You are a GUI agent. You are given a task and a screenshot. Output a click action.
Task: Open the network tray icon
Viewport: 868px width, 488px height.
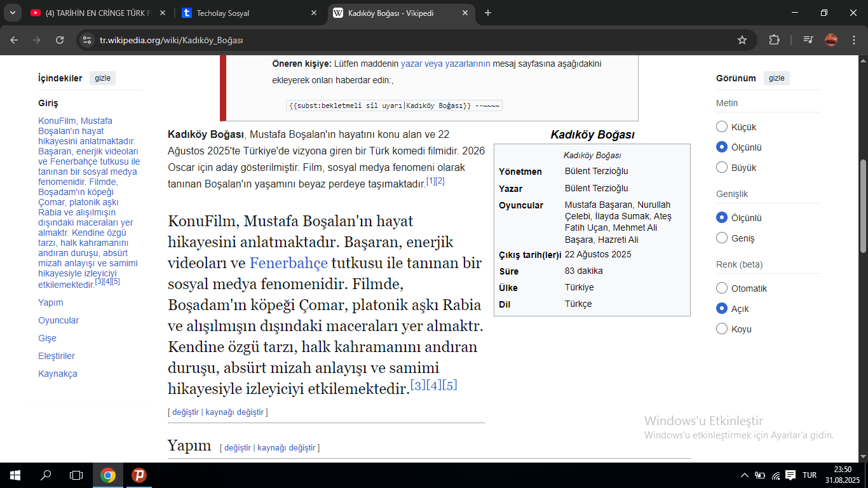[775, 475]
